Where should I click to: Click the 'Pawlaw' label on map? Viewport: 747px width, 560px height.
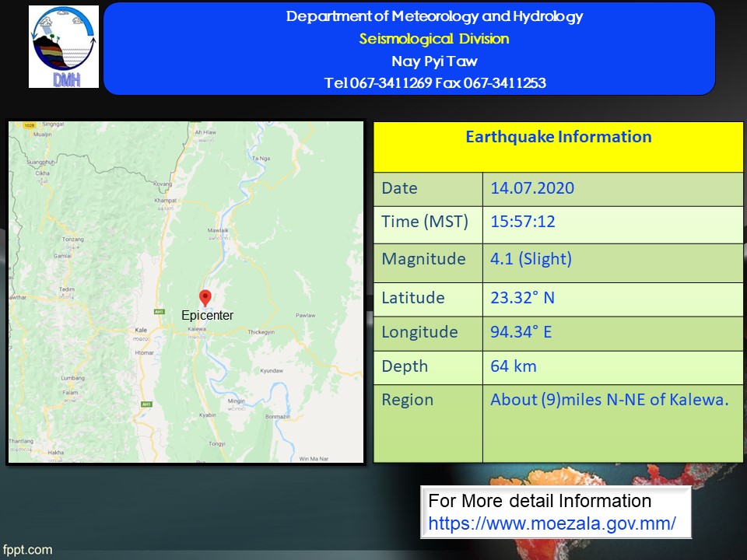[x=305, y=315]
